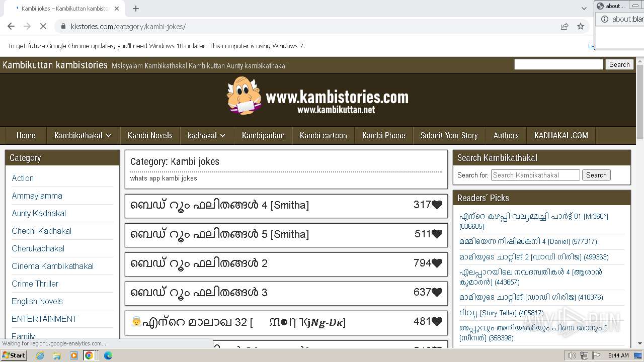Open Readers' Pick with count 410376
The height and width of the screenshot is (362, 644).
pos(531,297)
